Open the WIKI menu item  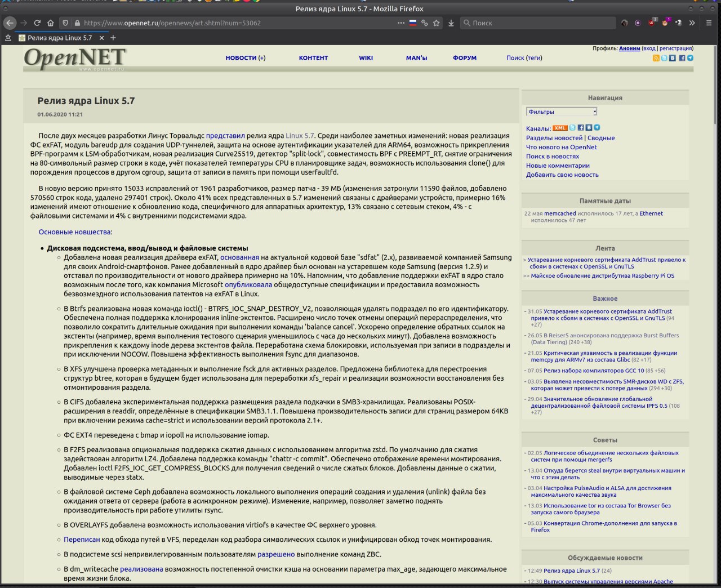coord(366,58)
